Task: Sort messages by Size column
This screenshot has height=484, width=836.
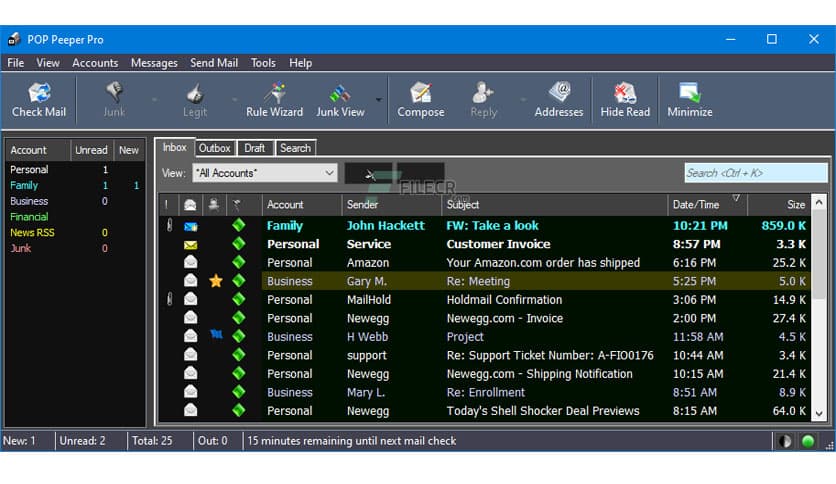Action: tap(779, 205)
